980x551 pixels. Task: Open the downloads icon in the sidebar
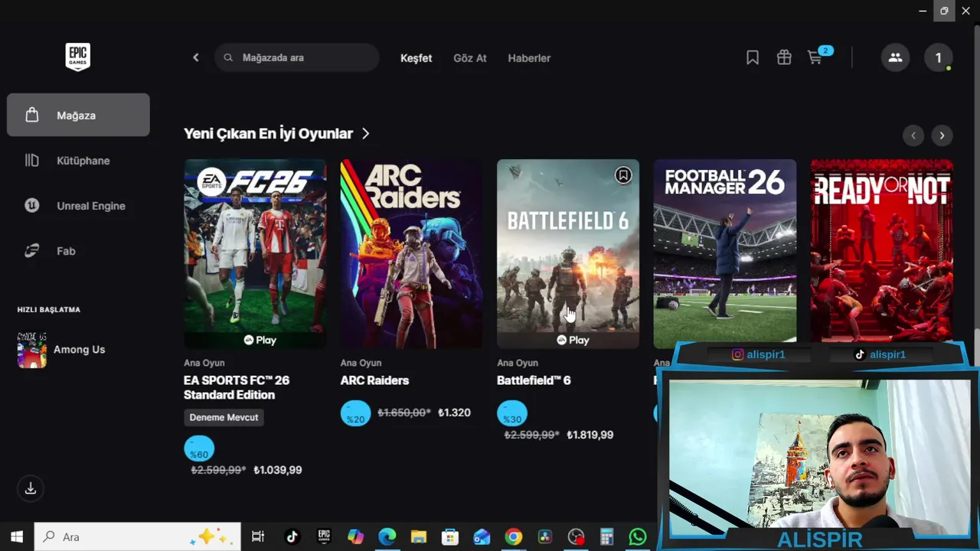31,488
